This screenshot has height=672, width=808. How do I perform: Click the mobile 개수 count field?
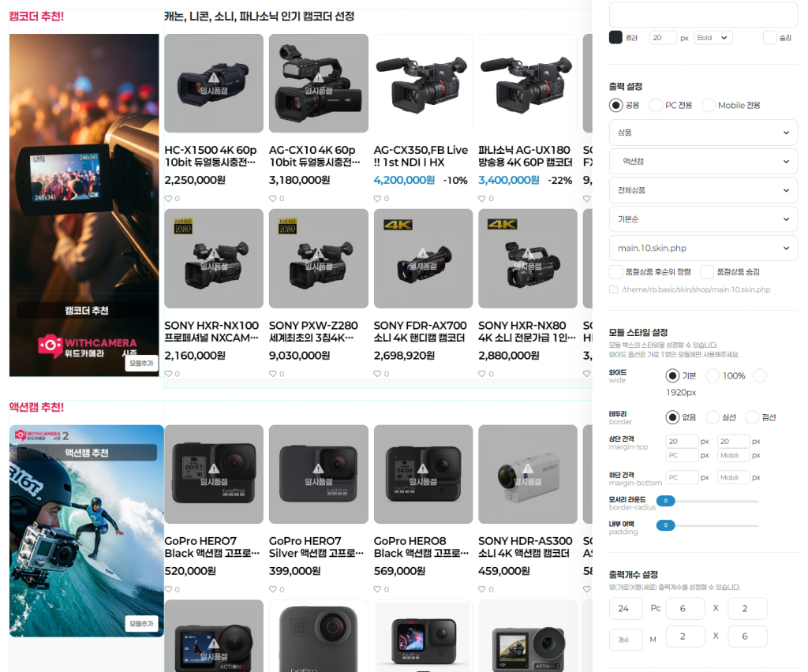(x=626, y=640)
